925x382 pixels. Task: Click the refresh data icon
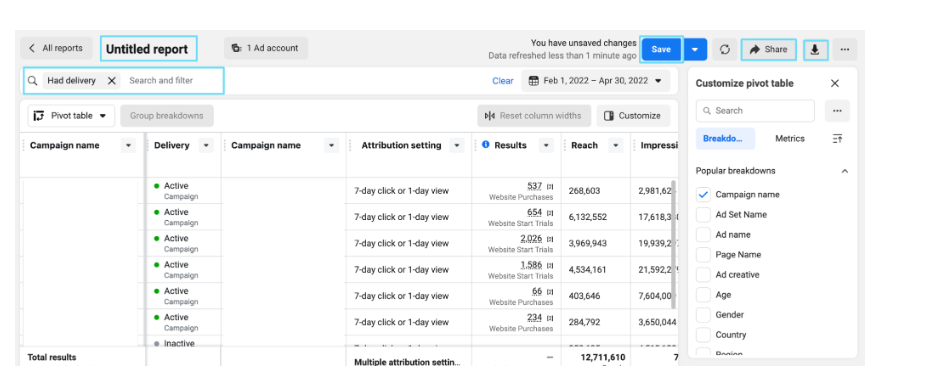tap(724, 50)
